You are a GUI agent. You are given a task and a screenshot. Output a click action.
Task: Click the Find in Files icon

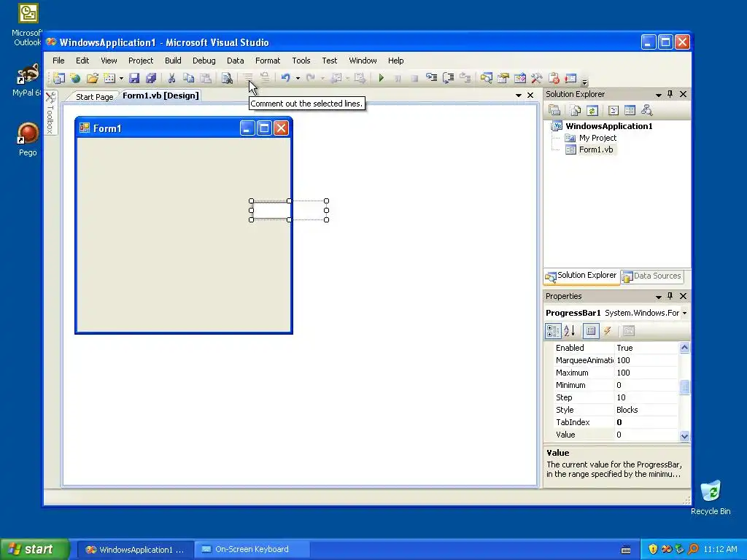228,78
